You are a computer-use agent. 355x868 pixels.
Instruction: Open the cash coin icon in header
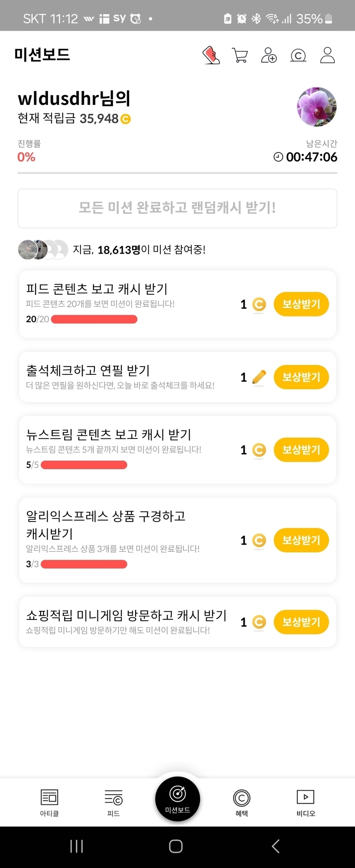(298, 56)
